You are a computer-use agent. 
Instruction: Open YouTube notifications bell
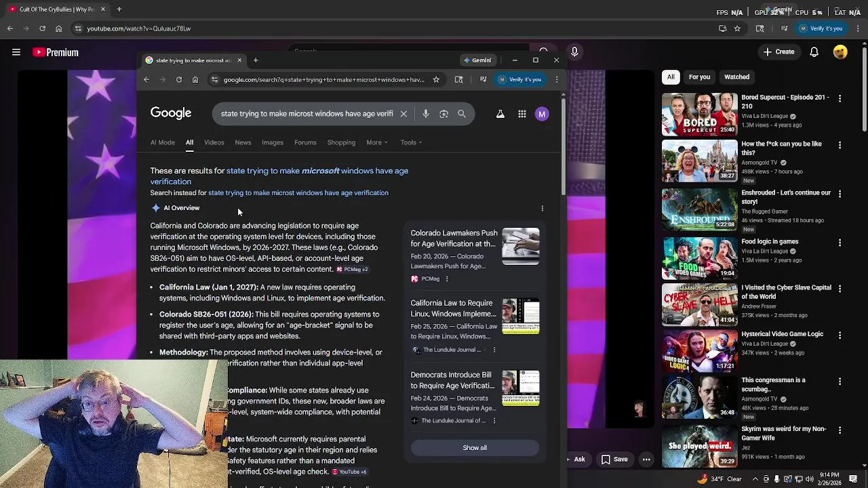[814, 52]
